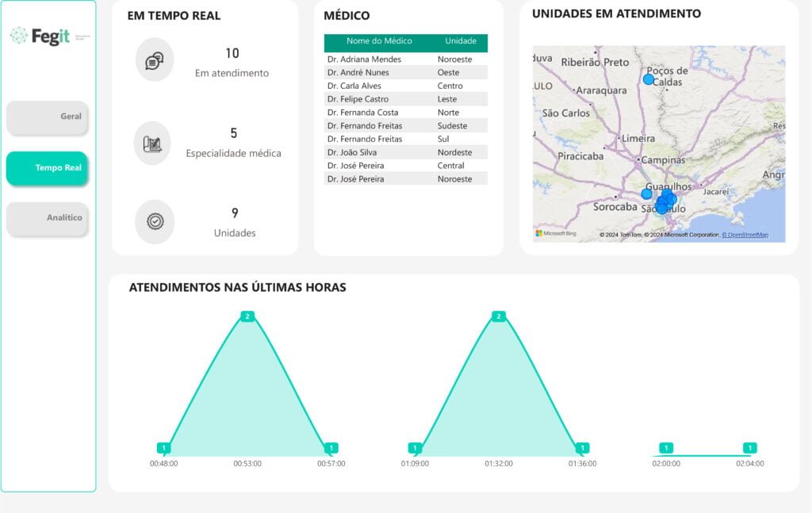Select the data marker at 02:04:00
Screen dimensions: 812x513
point(750,448)
